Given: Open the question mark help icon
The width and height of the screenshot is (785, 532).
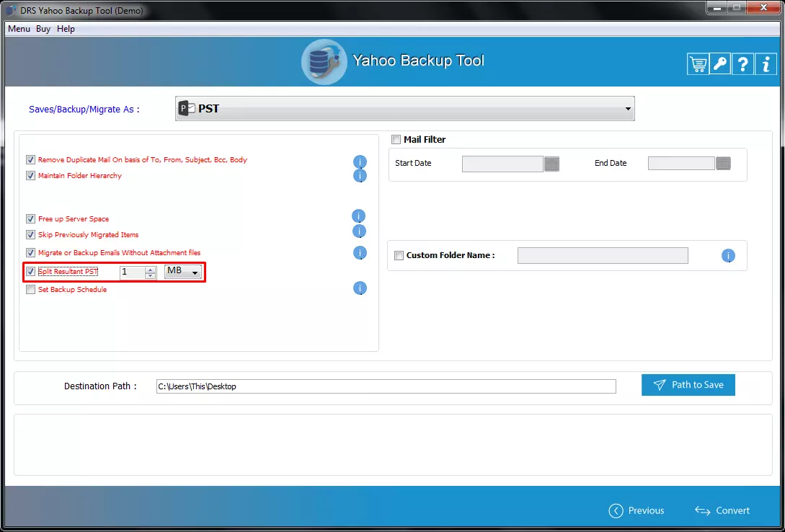Looking at the screenshot, I should pos(742,64).
